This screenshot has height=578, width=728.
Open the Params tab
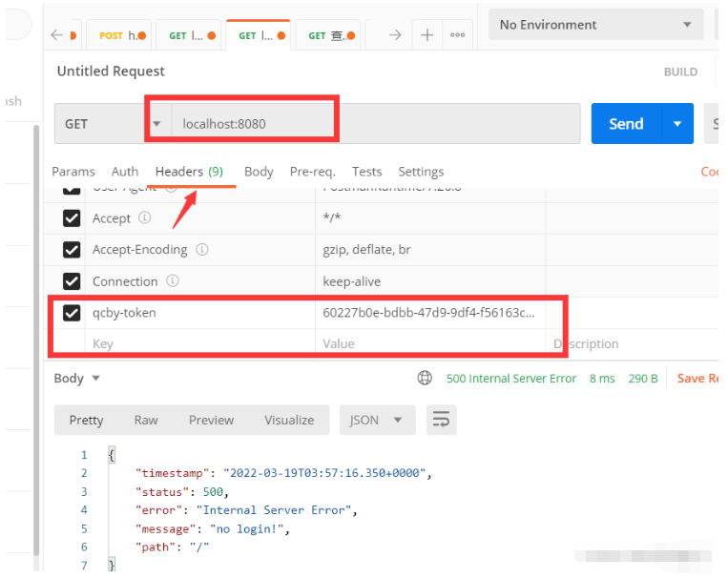tap(73, 172)
